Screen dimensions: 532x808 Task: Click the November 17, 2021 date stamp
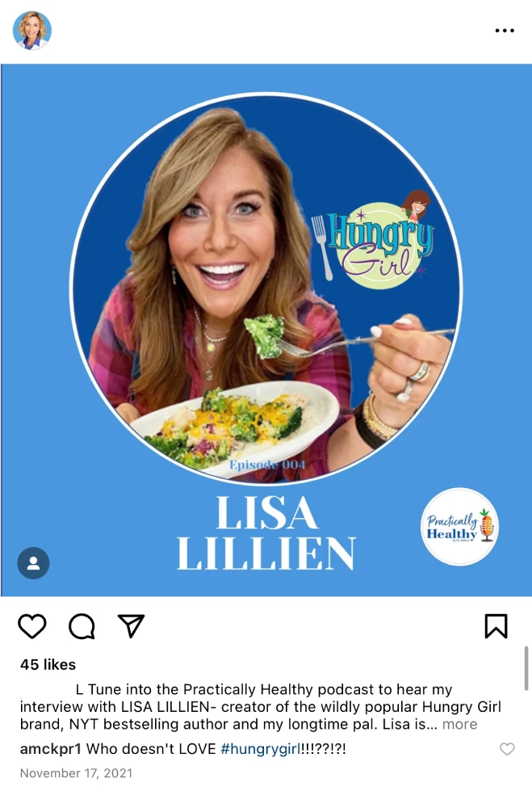click(x=76, y=773)
